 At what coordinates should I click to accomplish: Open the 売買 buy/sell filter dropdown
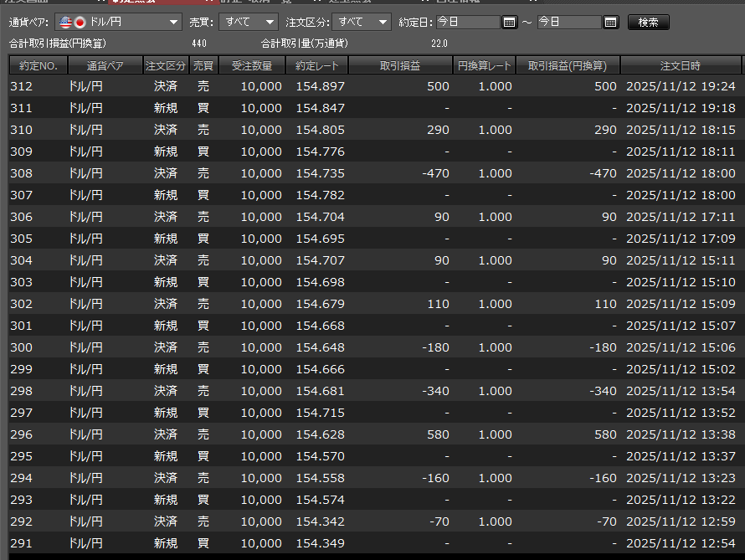[270, 23]
